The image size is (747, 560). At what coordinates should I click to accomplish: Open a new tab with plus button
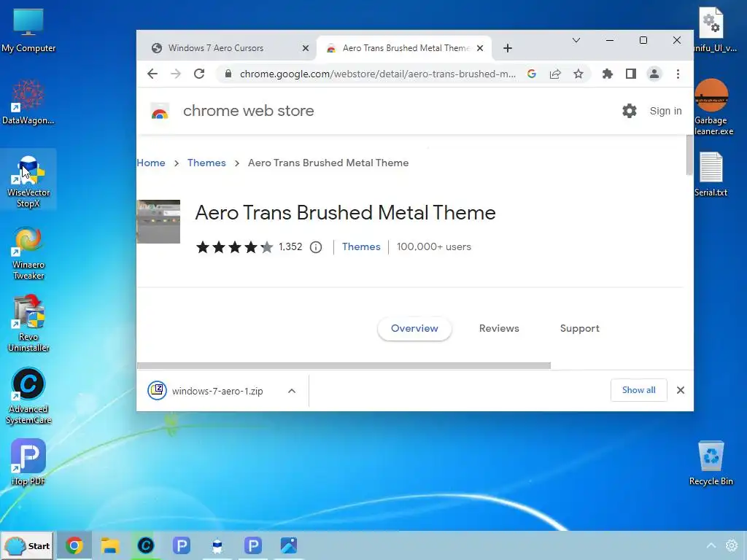tap(508, 48)
